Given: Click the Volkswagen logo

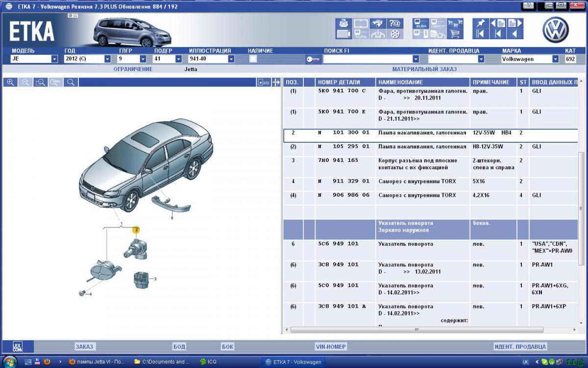Looking at the screenshot, I should pos(555,30).
